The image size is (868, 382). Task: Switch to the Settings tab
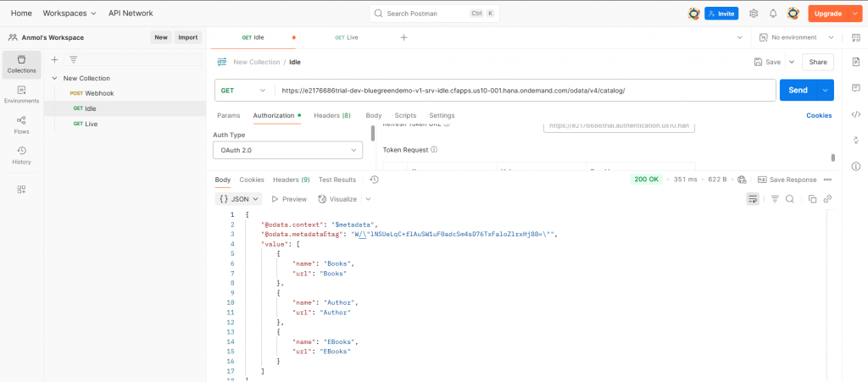click(x=442, y=115)
